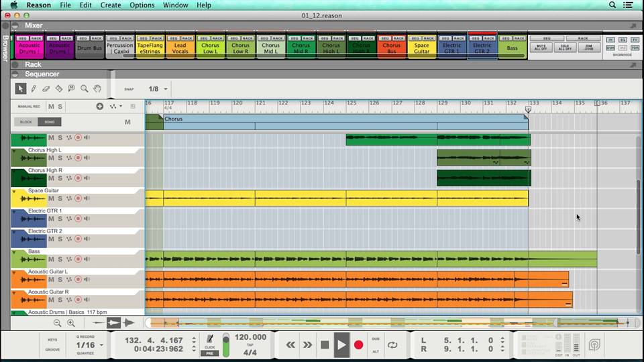Click the Space Guitar channel RACK button

click(429, 38)
